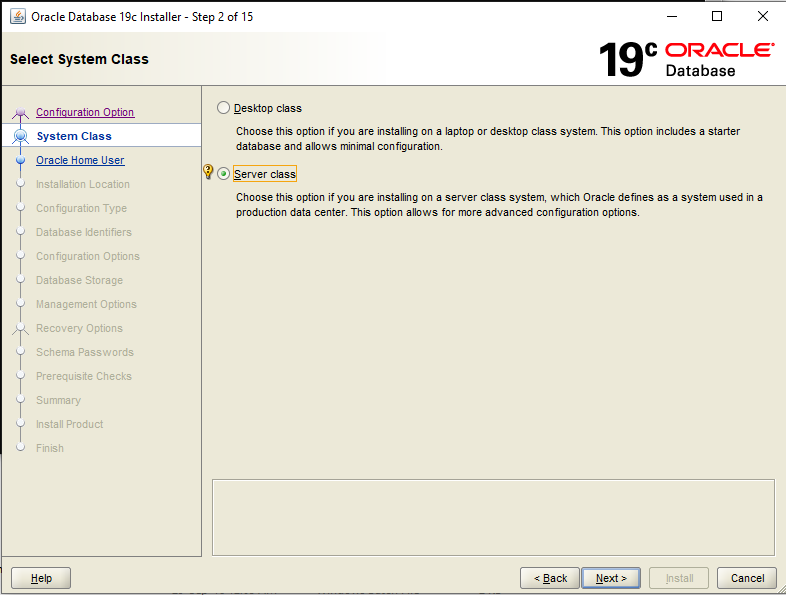Click the Configuration Options step label
The image size is (786, 595).
pos(88,257)
